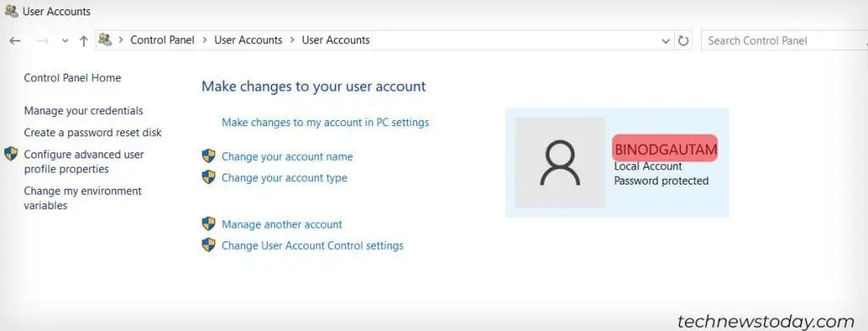Click the User Accounts icon in address bar

pyautogui.click(x=104, y=40)
